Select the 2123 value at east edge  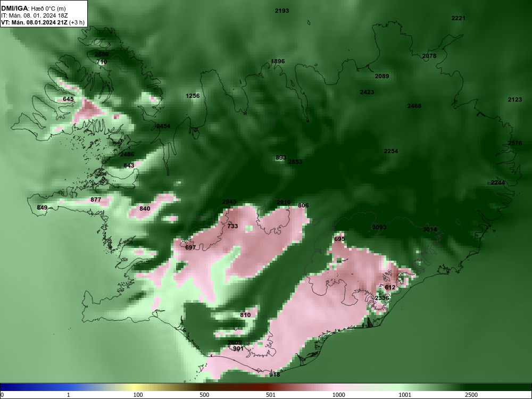click(x=514, y=100)
